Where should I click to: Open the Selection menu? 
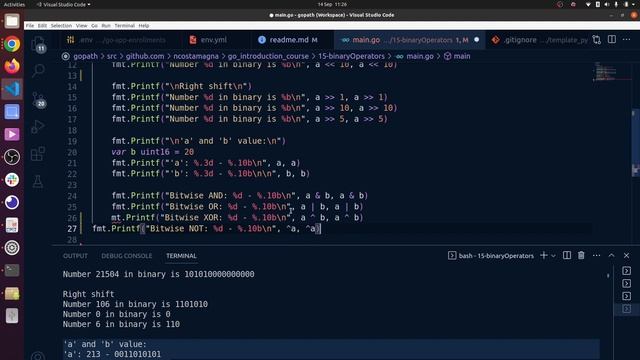coord(61,25)
